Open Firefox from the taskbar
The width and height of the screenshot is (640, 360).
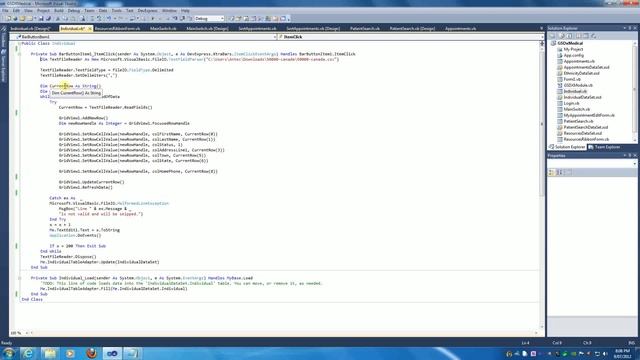pos(91,353)
